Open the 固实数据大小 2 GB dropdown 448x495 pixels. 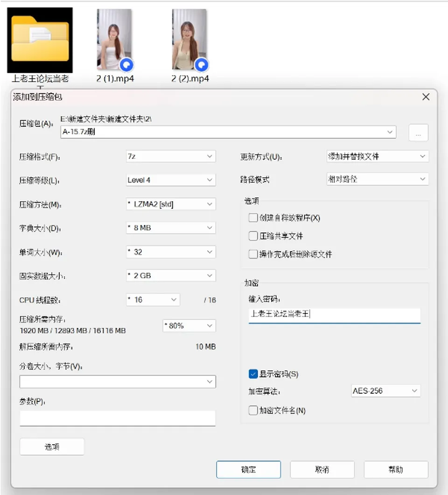[171, 276]
